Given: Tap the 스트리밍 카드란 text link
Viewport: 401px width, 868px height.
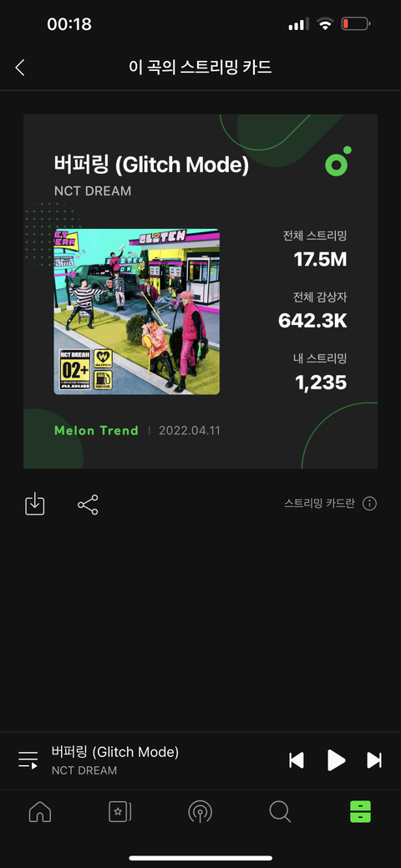Looking at the screenshot, I should [319, 504].
